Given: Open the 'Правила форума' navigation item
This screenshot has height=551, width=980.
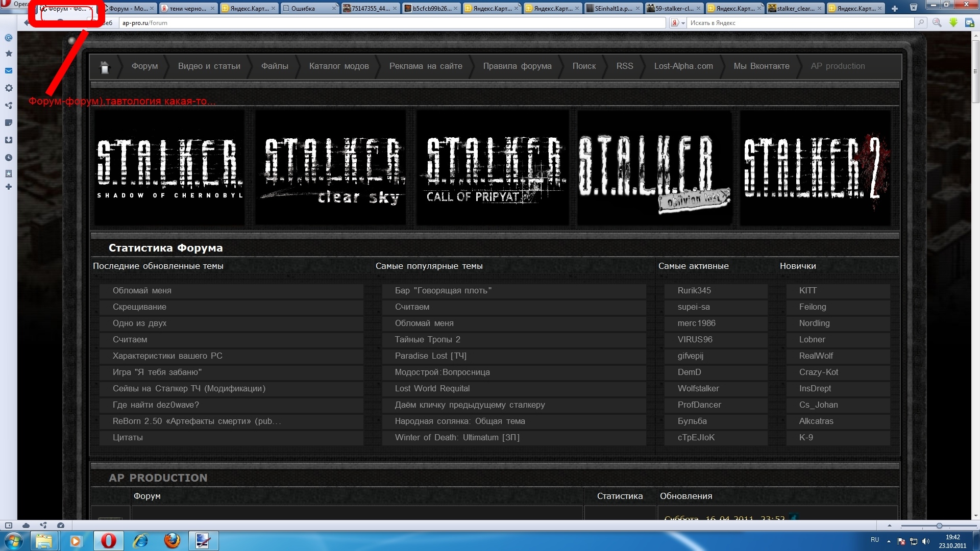Looking at the screenshot, I should pyautogui.click(x=518, y=66).
